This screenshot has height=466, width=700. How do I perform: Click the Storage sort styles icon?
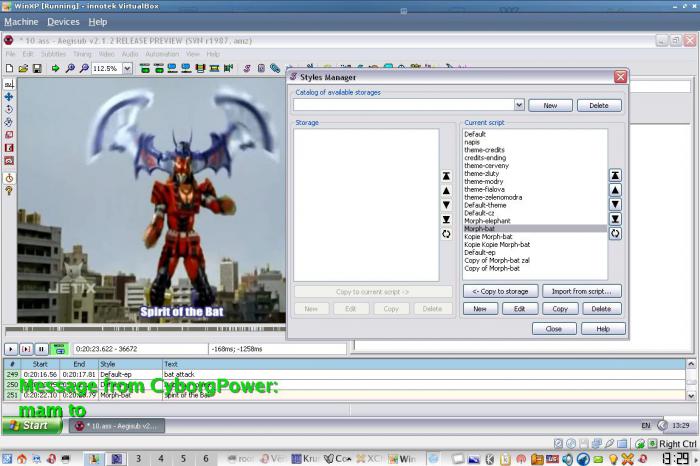pos(446,234)
